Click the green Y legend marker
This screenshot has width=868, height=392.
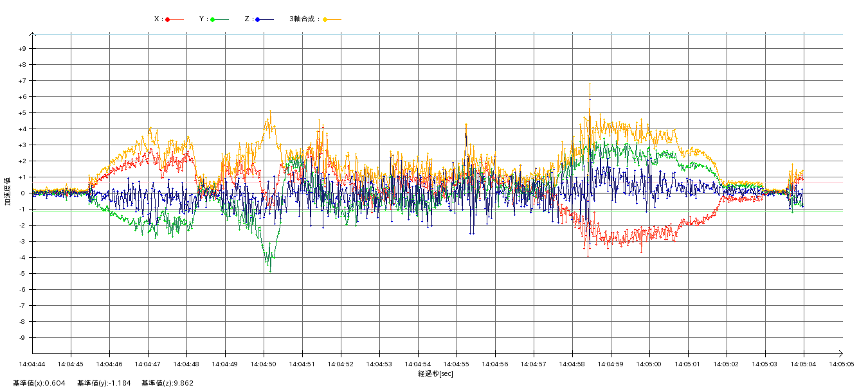pos(213,19)
